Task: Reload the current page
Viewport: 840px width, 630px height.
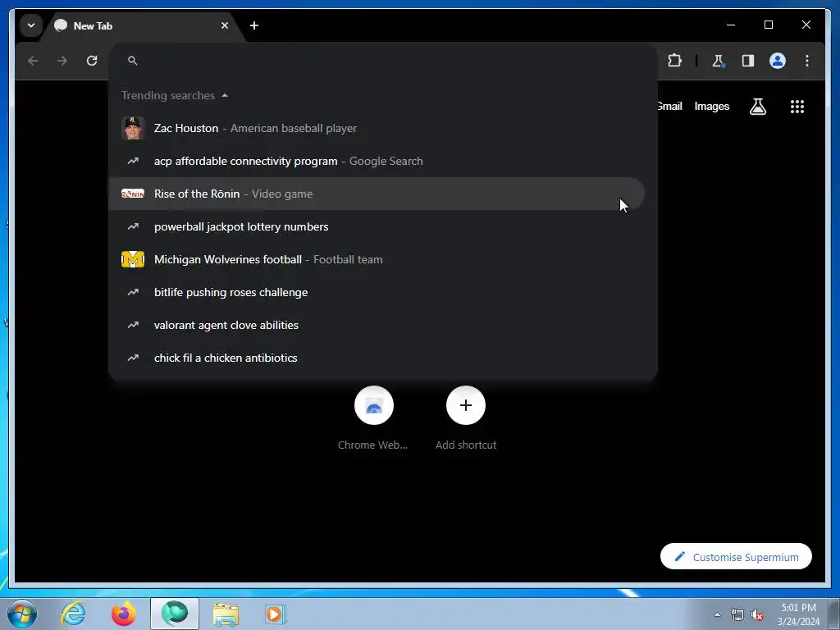Action: click(x=92, y=61)
